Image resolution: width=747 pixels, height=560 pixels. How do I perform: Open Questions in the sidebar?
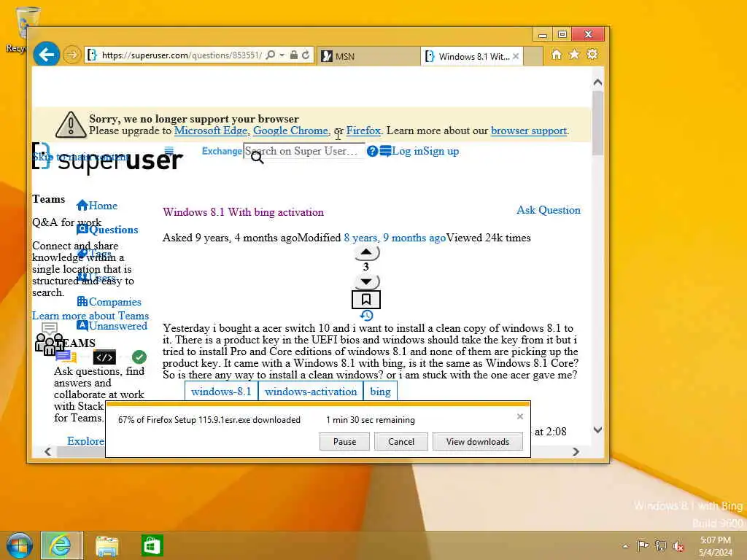(107, 230)
